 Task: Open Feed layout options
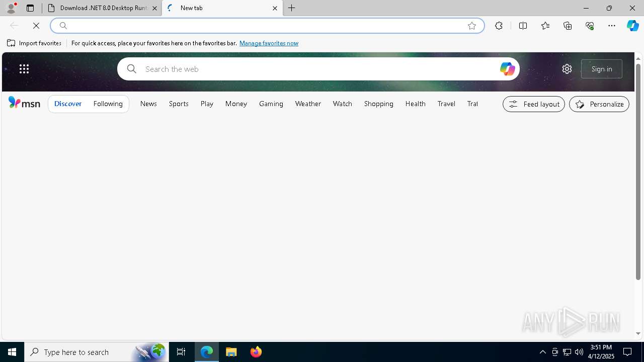click(x=534, y=104)
